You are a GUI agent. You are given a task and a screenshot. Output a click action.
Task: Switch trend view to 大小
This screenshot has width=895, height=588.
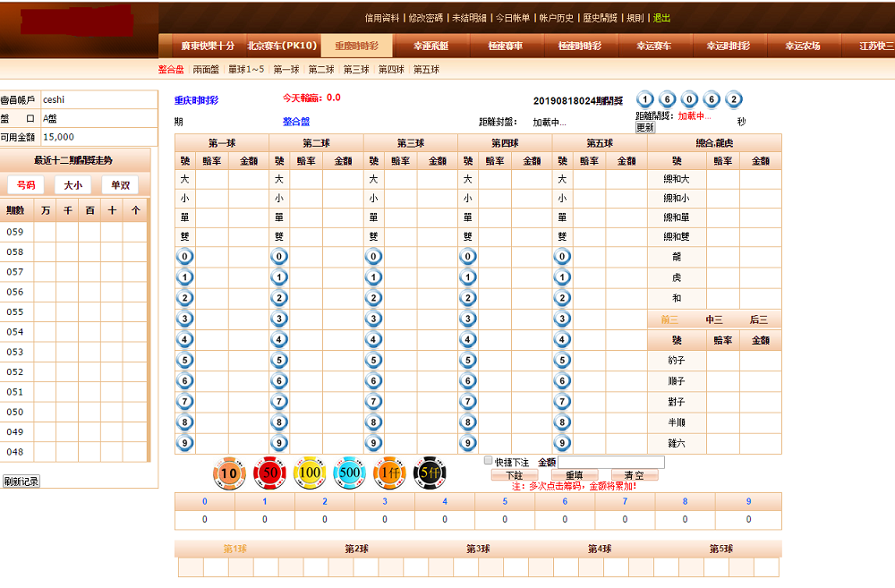(72, 185)
